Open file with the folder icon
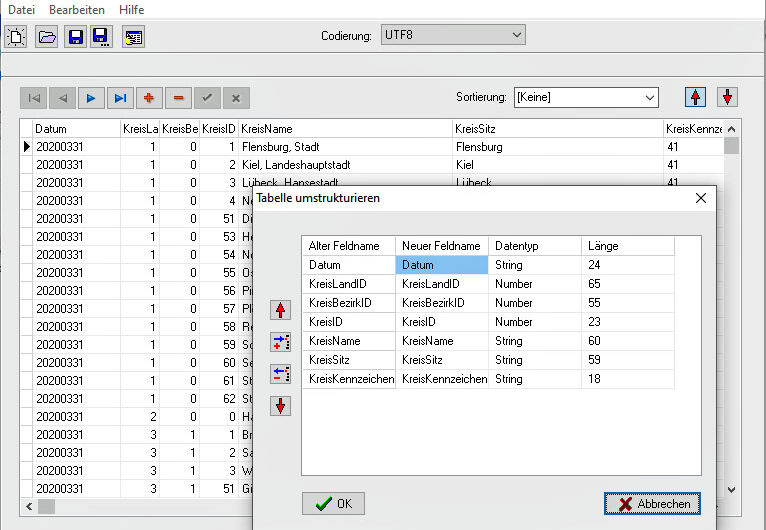Screen dimensions: 766x530 pos(46,37)
